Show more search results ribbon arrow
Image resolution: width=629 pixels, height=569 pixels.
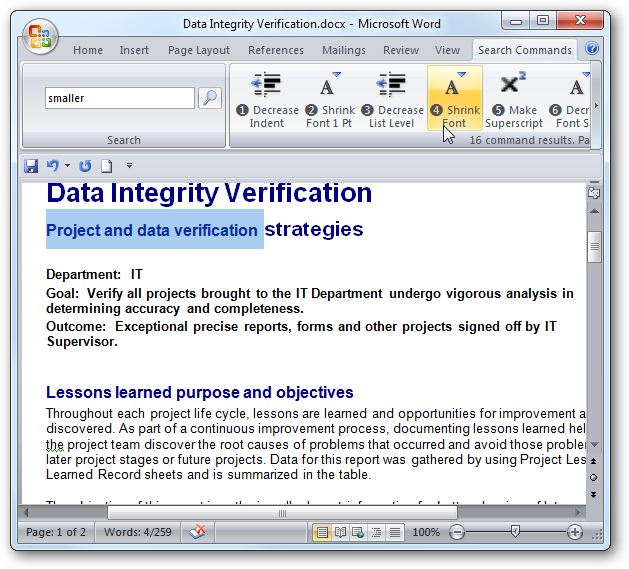pyautogui.click(x=596, y=106)
